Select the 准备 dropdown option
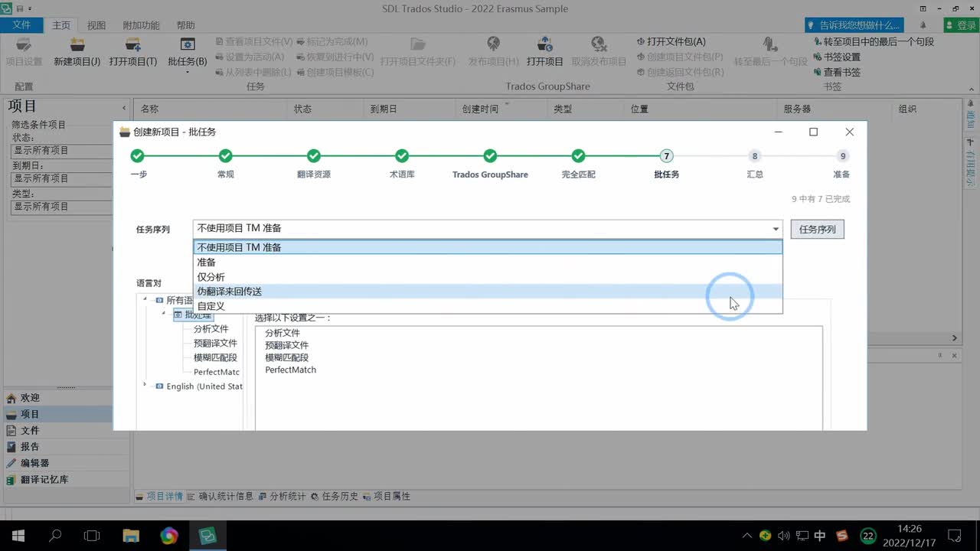Image resolution: width=980 pixels, height=551 pixels. (x=488, y=262)
